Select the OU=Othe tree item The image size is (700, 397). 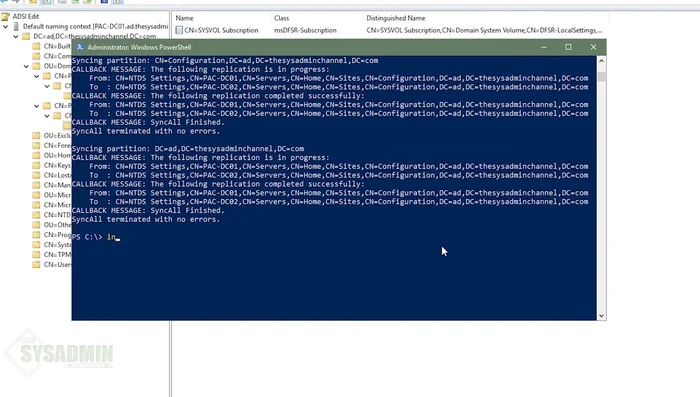coord(57,225)
